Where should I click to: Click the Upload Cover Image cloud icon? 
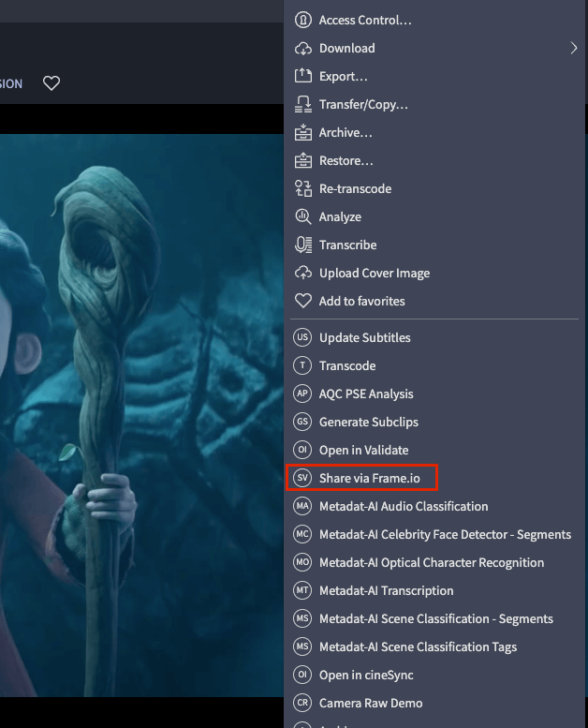[303, 273]
